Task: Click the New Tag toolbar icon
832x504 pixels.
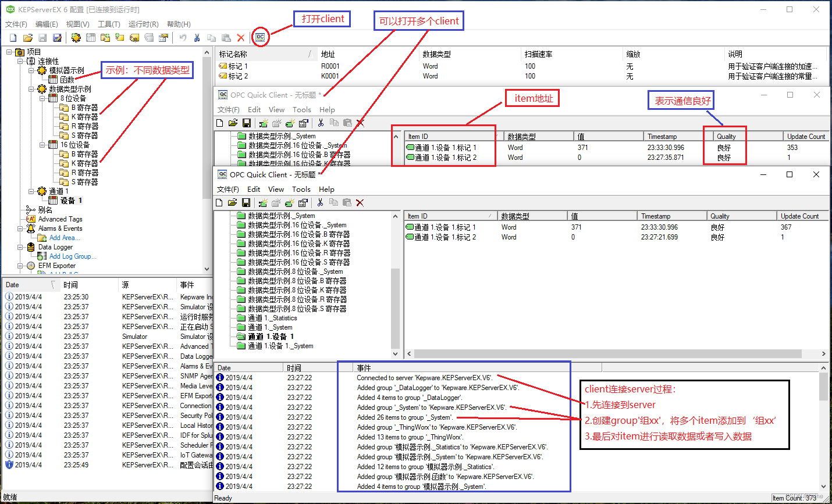Action: [x=119, y=37]
